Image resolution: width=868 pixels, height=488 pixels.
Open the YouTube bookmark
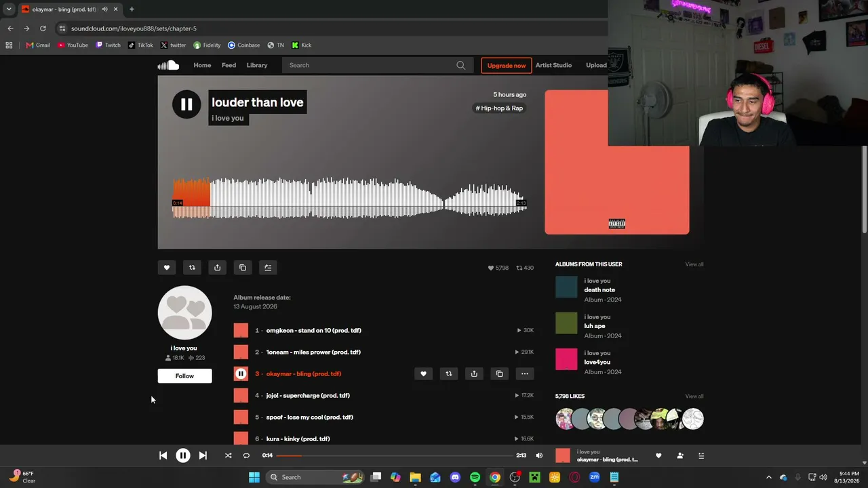click(73, 45)
